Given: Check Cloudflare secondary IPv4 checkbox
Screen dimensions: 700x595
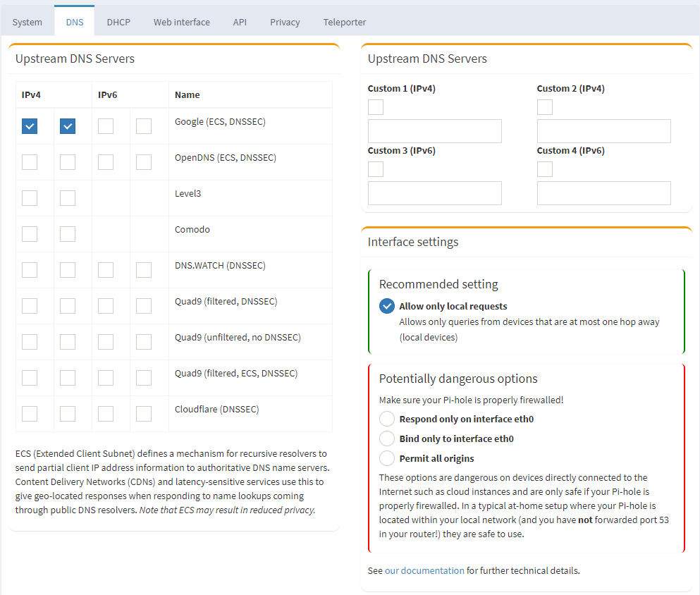Looking at the screenshot, I should coord(68,414).
